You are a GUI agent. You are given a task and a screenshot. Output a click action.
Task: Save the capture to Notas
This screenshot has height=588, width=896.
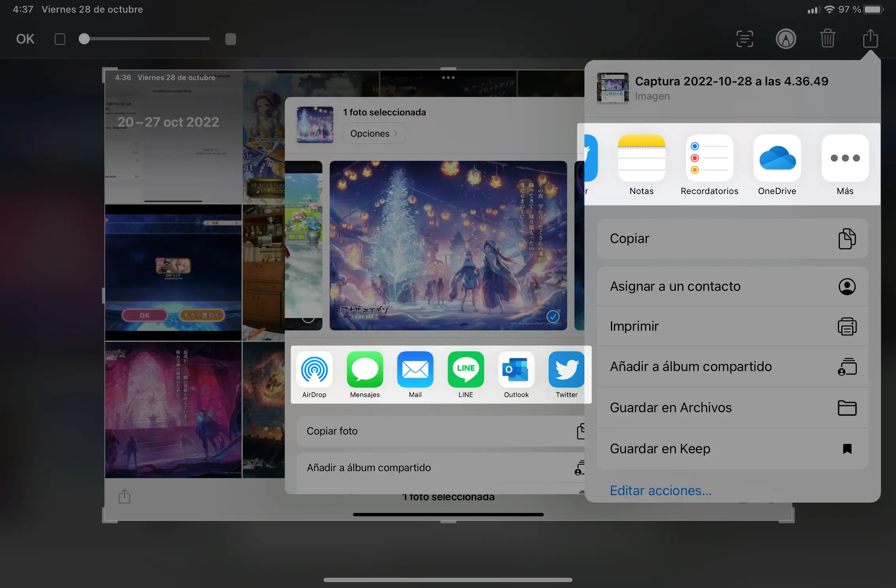641,158
